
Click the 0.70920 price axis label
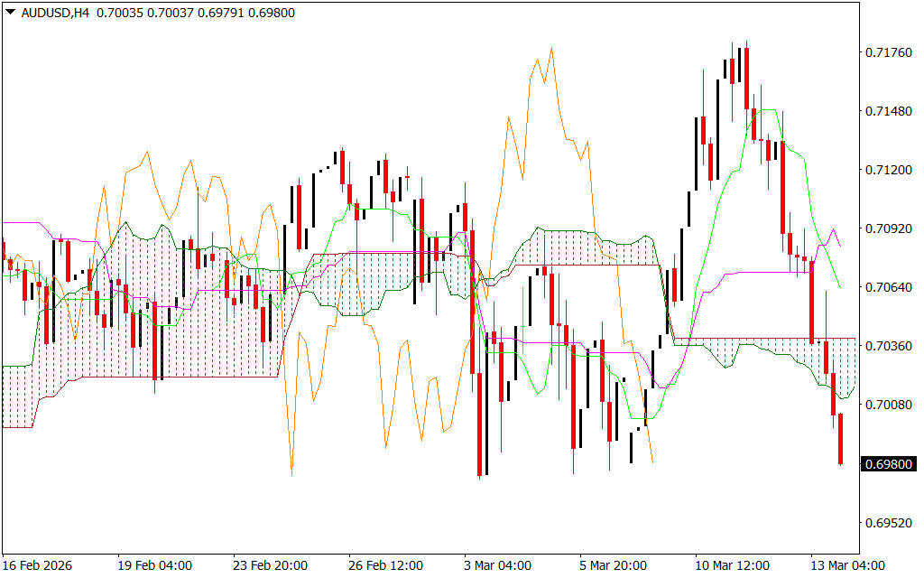click(x=889, y=229)
